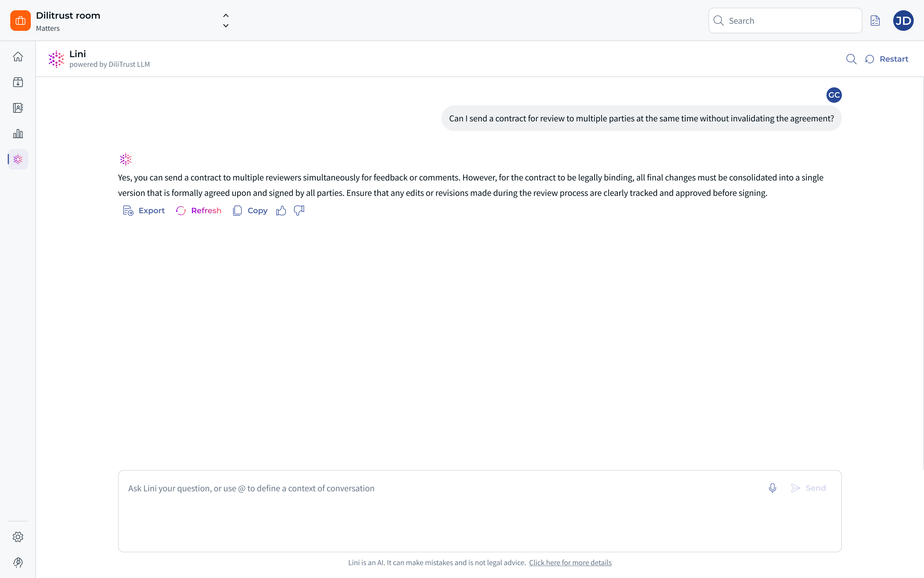Click the magnifier search icon beside Restart

click(x=851, y=59)
